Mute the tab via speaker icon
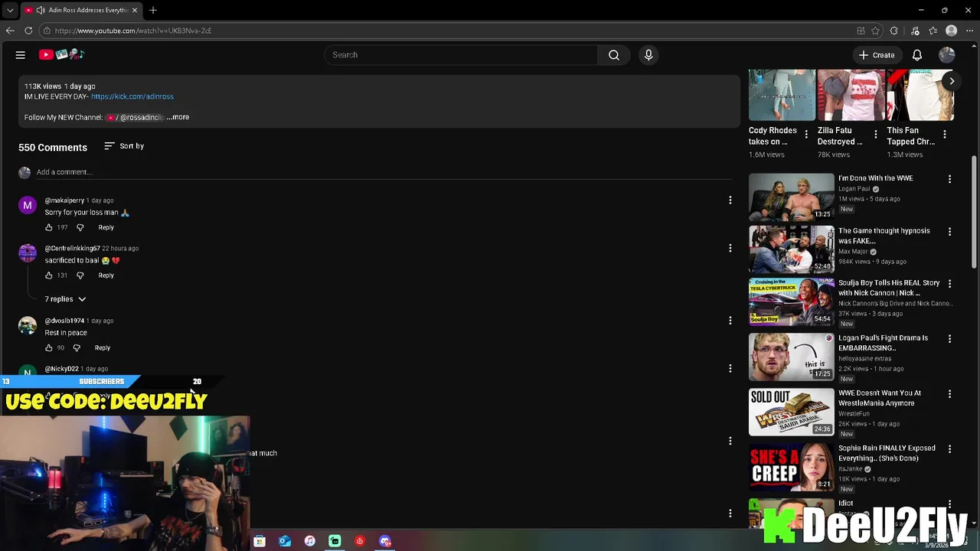 40,10
